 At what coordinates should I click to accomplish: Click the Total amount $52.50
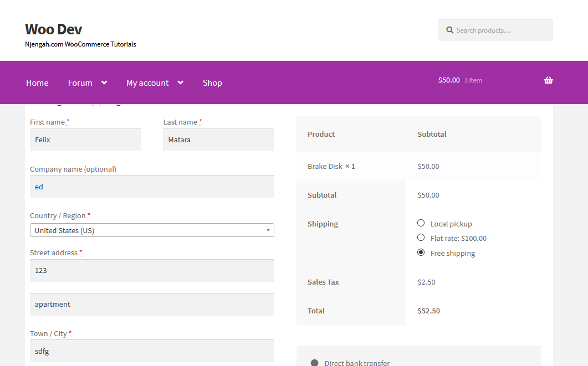coord(428,311)
